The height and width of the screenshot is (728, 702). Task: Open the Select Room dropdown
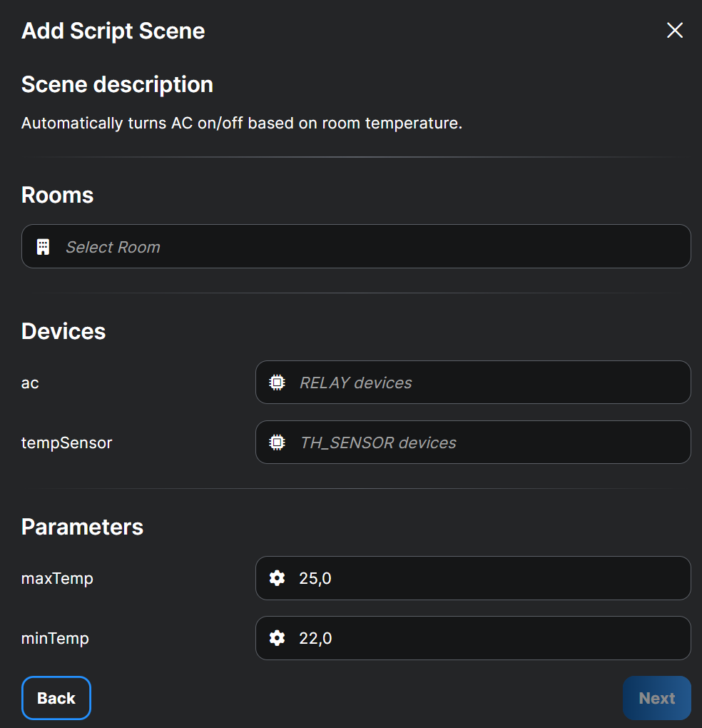click(371, 247)
